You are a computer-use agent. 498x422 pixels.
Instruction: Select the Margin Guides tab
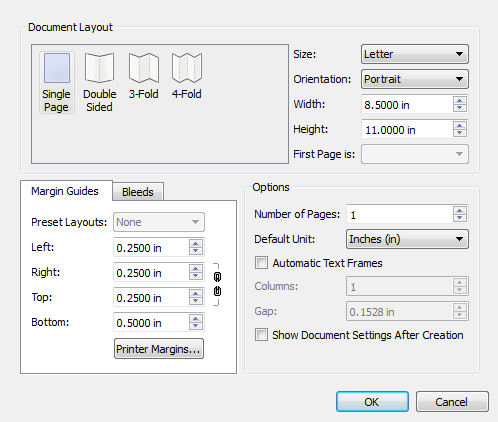(x=65, y=191)
